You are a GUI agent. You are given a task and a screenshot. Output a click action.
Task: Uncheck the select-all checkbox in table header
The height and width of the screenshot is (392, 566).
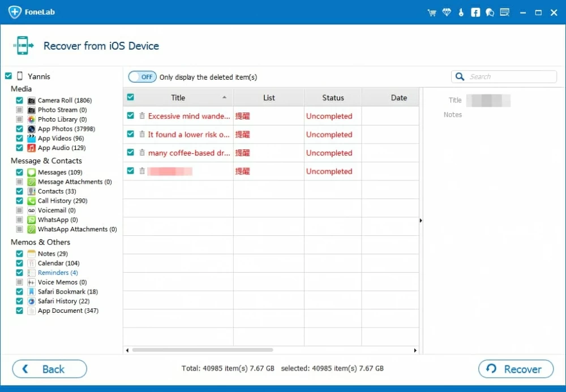[131, 97]
